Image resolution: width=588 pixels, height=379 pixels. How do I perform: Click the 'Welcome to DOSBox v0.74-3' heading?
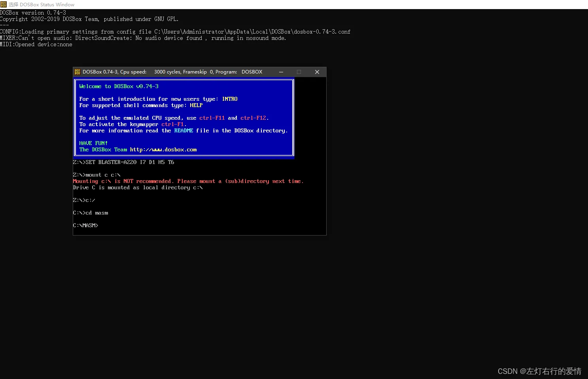(119, 86)
